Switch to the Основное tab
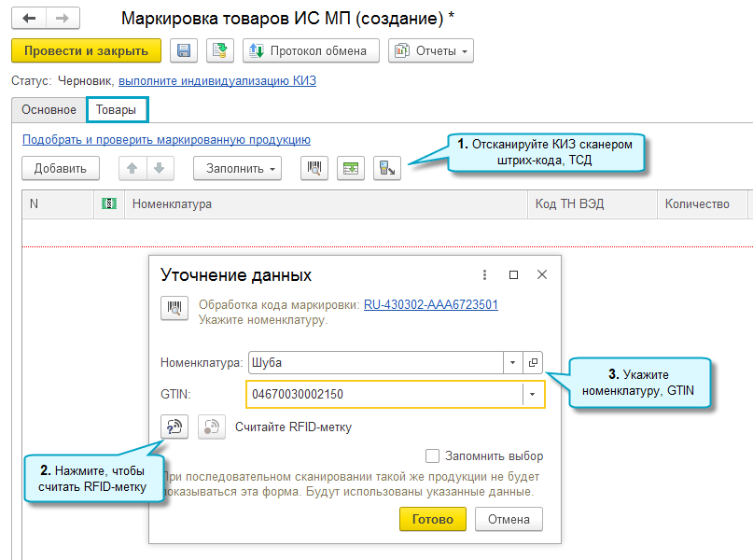The height and width of the screenshot is (560, 753). click(49, 110)
